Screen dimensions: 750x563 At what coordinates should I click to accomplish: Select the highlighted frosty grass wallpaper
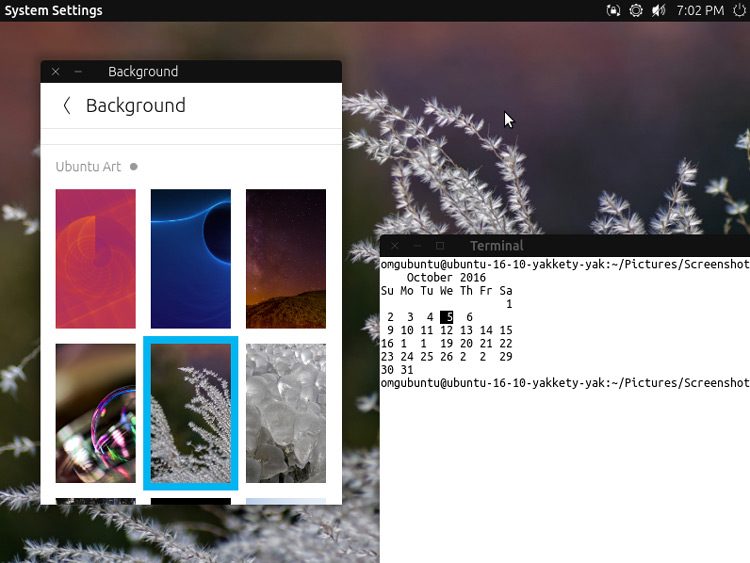click(x=191, y=413)
